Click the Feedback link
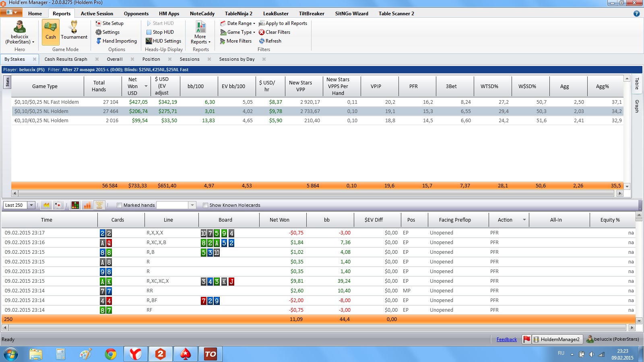644x362 pixels. 506,339
